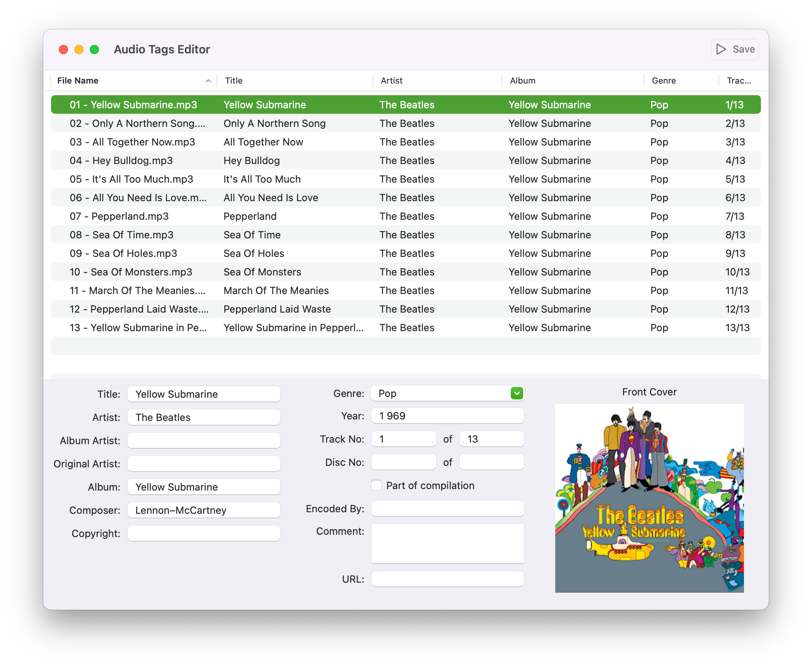The width and height of the screenshot is (812, 667).
Task: Focus the Album input field
Action: tap(204, 487)
